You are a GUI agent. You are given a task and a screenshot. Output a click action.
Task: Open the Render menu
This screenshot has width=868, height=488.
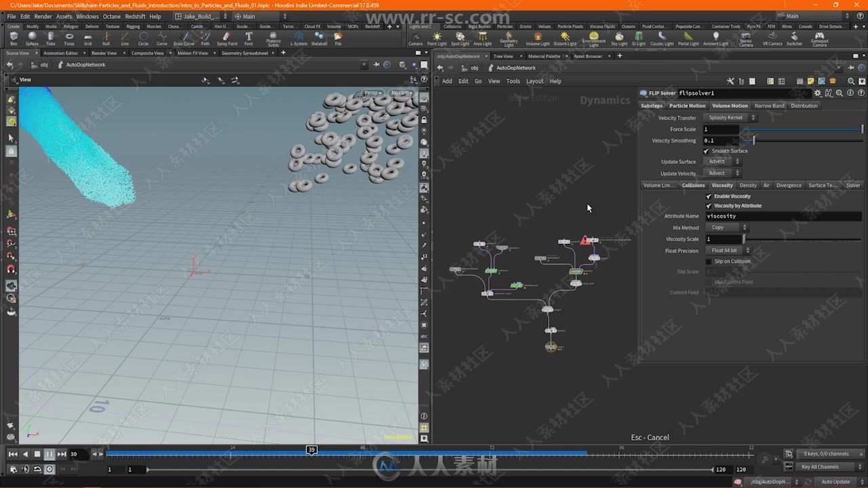pos(43,16)
